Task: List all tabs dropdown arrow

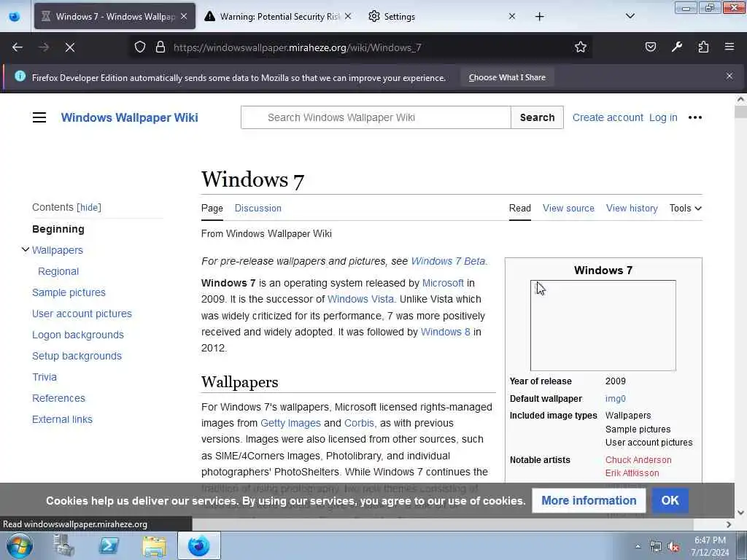Action: [630, 16]
